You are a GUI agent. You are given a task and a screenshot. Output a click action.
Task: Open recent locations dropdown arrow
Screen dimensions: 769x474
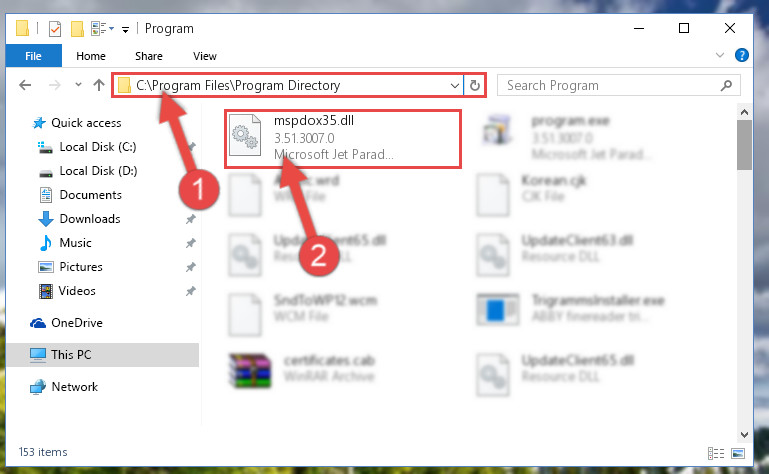pyautogui.click(x=78, y=85)
